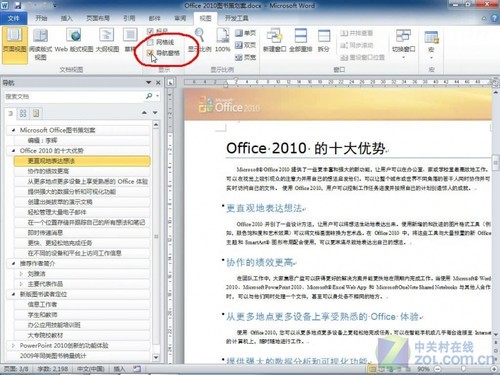Browse search results tab in navigation pane
This screenshot has height=375, width=500.
[36, 113]
